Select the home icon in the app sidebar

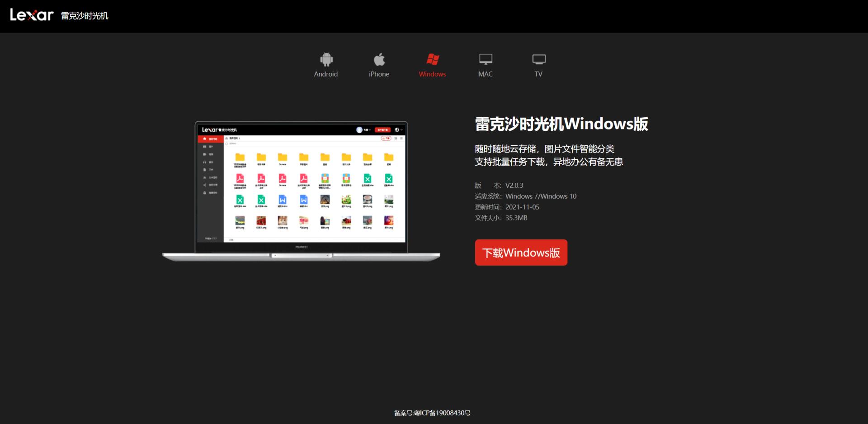pos(204,138)
